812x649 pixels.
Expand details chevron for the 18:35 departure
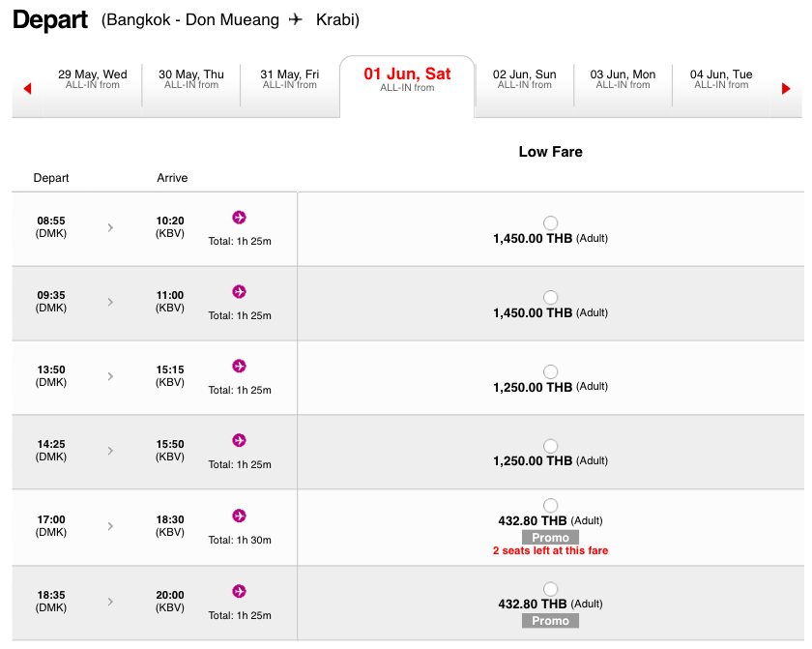click(110, 602)
